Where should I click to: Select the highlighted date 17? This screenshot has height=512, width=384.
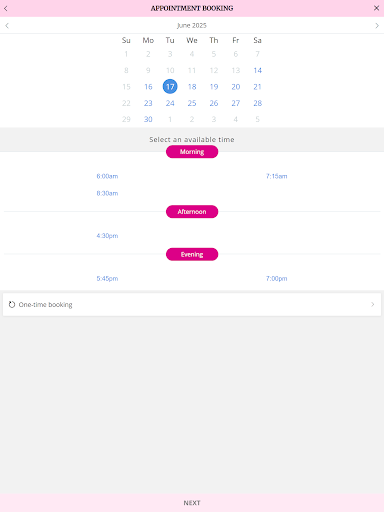[170, 87]
